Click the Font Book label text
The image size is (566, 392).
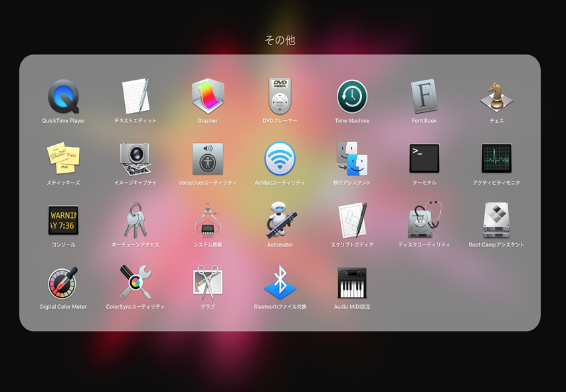coord(424,121)
